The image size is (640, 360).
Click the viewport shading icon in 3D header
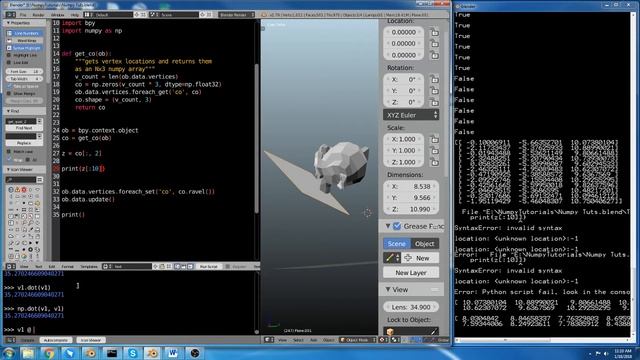[384, 340]
